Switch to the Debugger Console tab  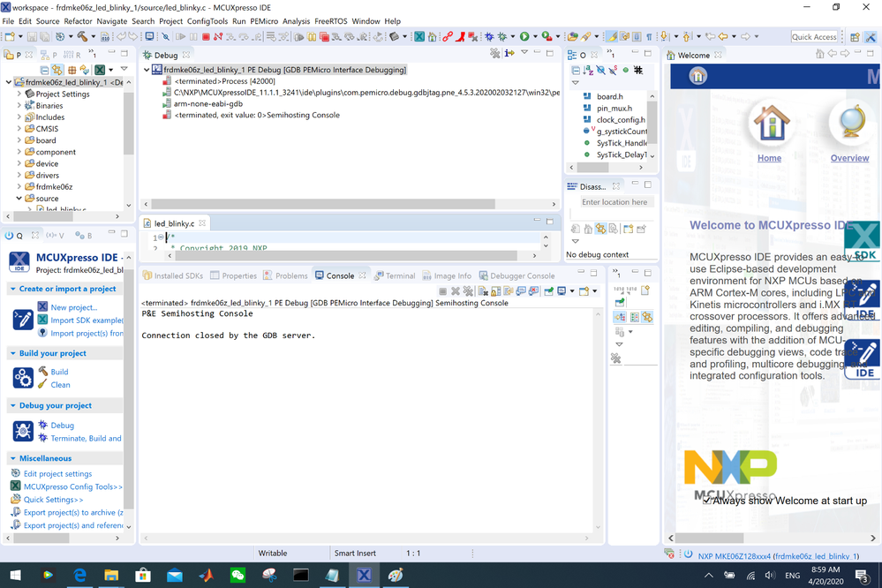click(516, 275)
